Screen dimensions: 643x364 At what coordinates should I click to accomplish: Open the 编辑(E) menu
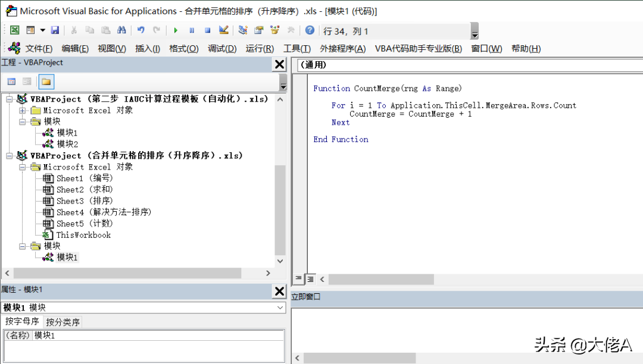click(x=75, y=48)
